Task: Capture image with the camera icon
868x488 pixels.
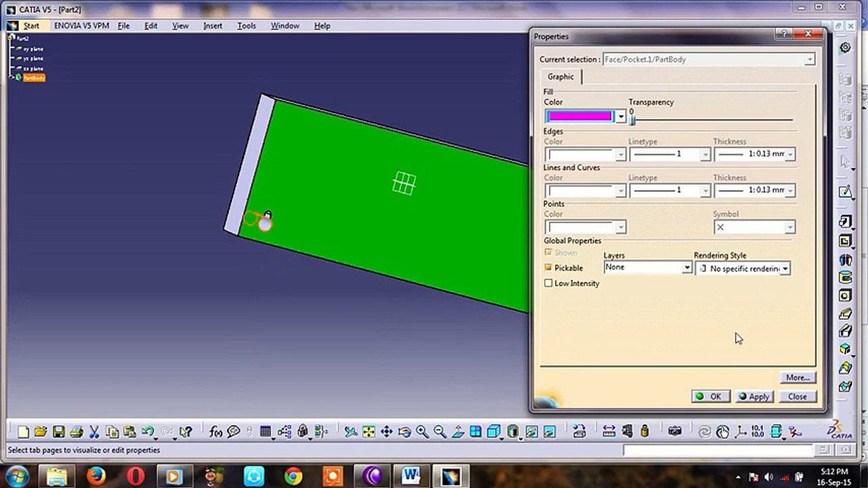Action: tap(675, 431)
